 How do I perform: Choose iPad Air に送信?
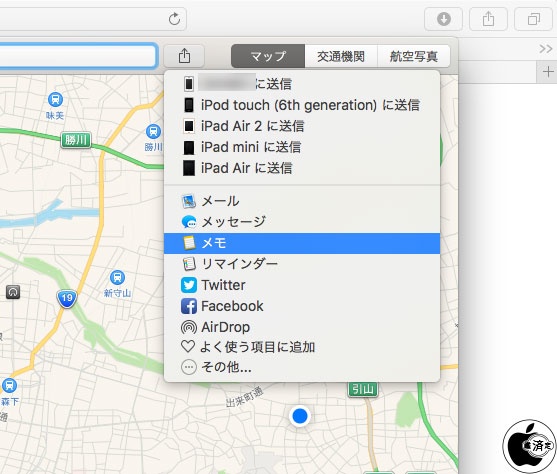click(302, 168)
